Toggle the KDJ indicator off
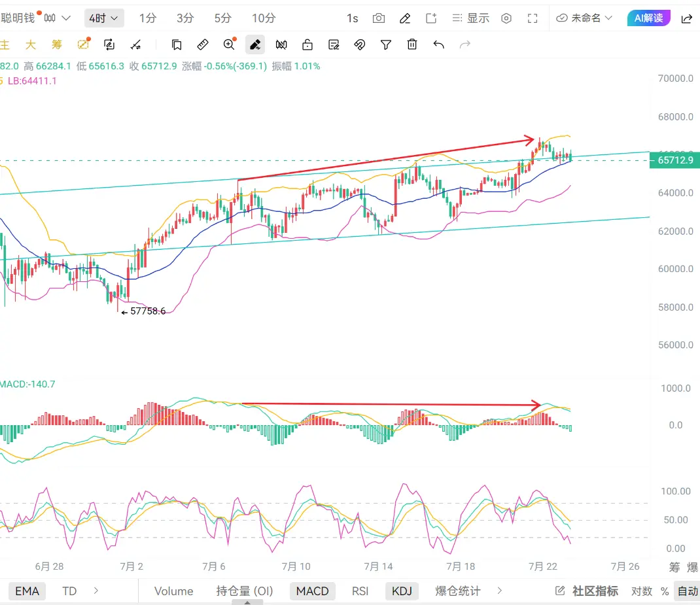The width and height of the screenshot is (700, 605). tap(402, 591)
